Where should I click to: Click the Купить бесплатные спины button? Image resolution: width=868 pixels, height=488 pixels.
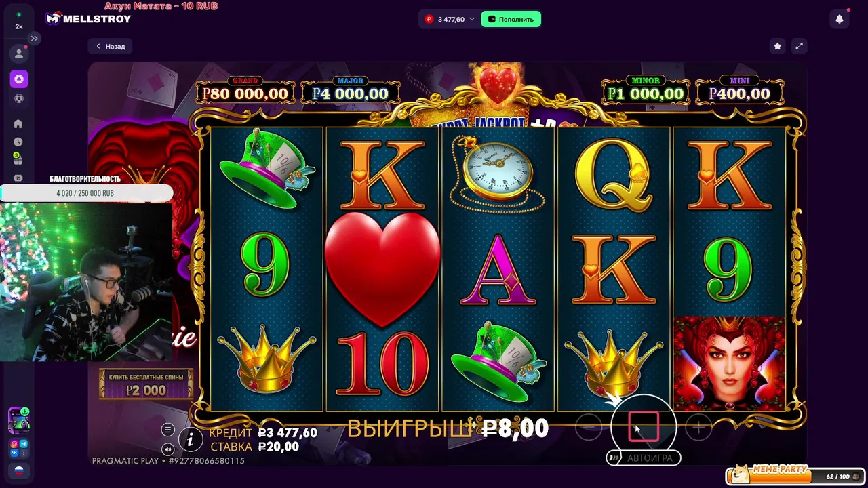click(x=146, y=384)
